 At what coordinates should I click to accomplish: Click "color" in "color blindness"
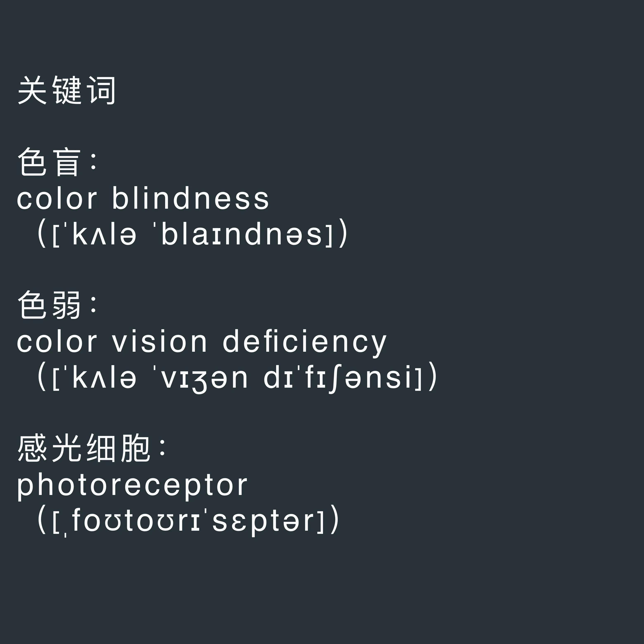[x=57, y=199]
